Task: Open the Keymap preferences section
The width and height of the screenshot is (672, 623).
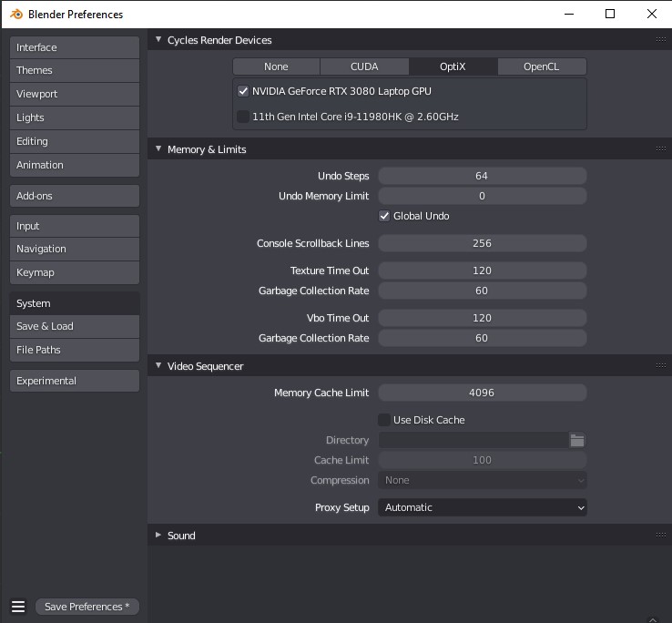Action: coord(75,272)
